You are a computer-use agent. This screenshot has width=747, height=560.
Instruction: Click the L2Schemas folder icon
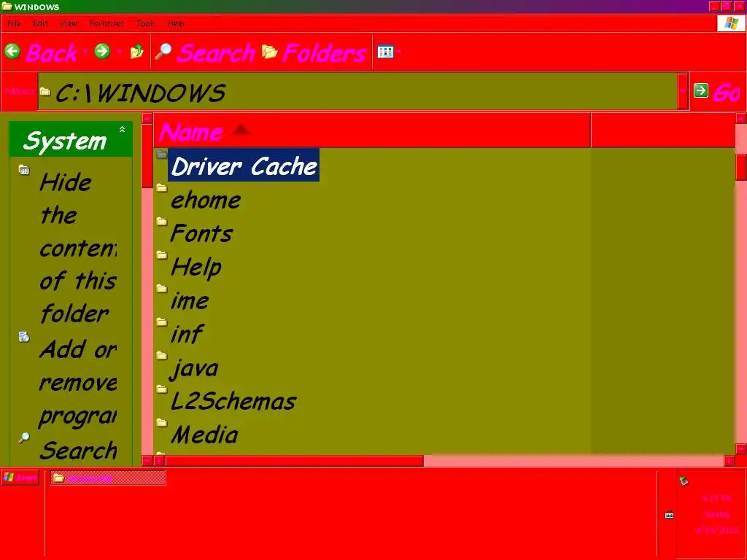162,389
